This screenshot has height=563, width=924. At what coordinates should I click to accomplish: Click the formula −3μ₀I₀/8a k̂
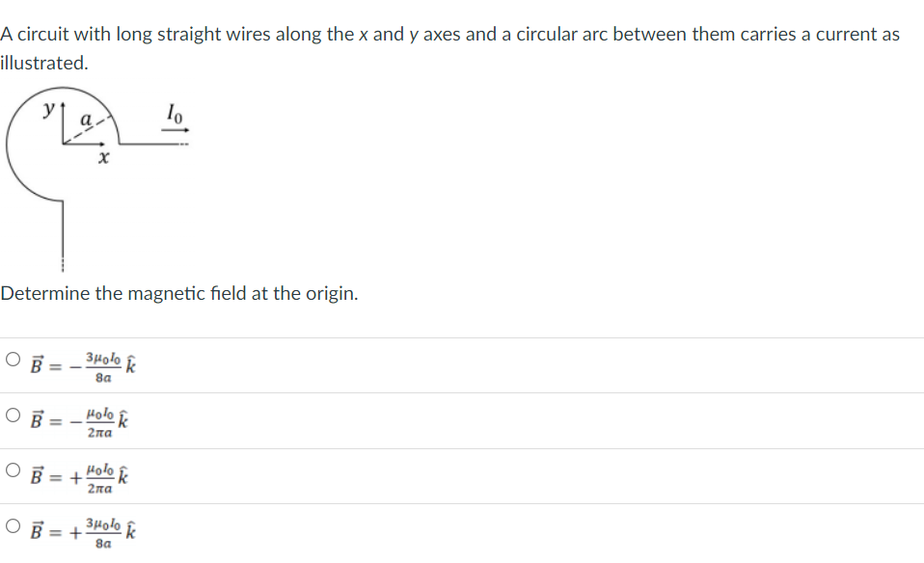point(81,364)
